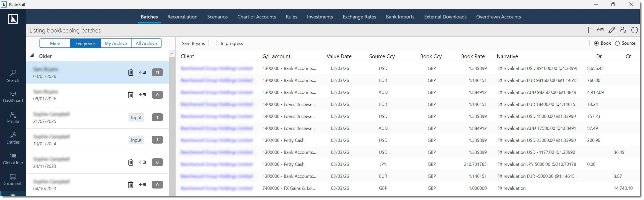Show Everyones batches filter
The width and height of the screenshot is (644, 200).
click(x=85, y=43)
